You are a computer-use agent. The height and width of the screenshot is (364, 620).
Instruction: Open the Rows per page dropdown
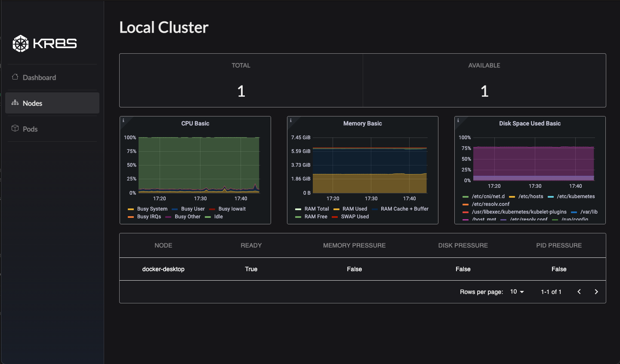click(x=516, y=291)
